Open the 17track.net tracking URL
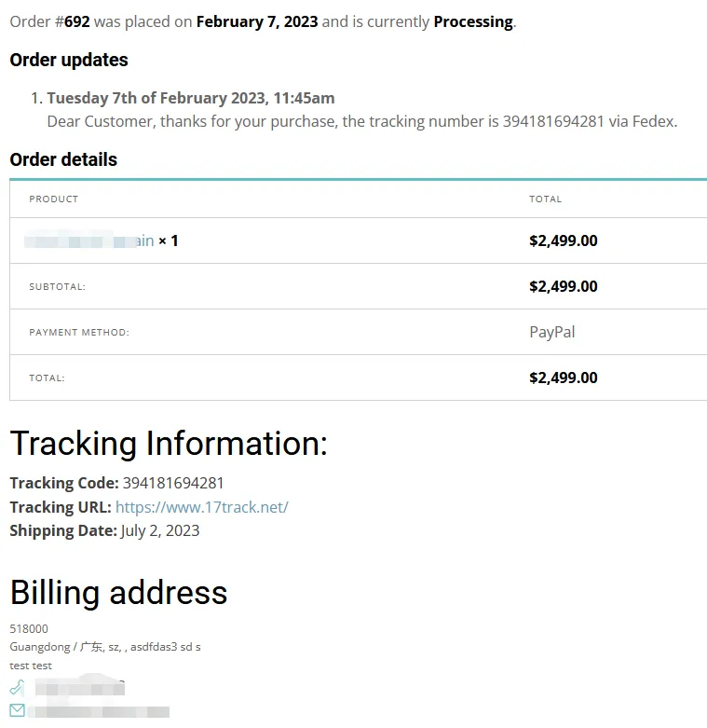 [x=201, y=507]
